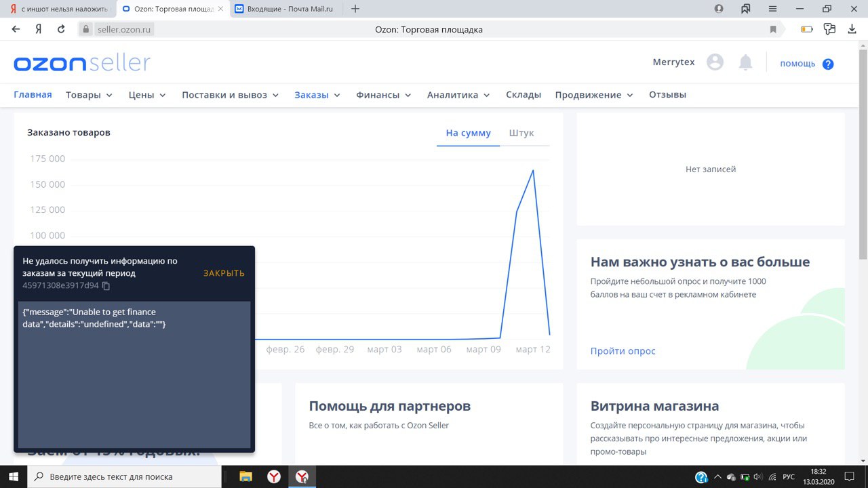Open the browser battery saver icon

click(x=807, y=29)
